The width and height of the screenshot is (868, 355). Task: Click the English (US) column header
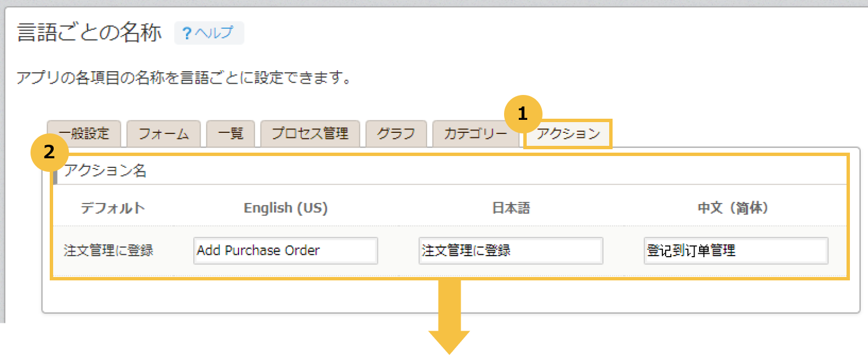pyautogui.click(x=285, y=207)
